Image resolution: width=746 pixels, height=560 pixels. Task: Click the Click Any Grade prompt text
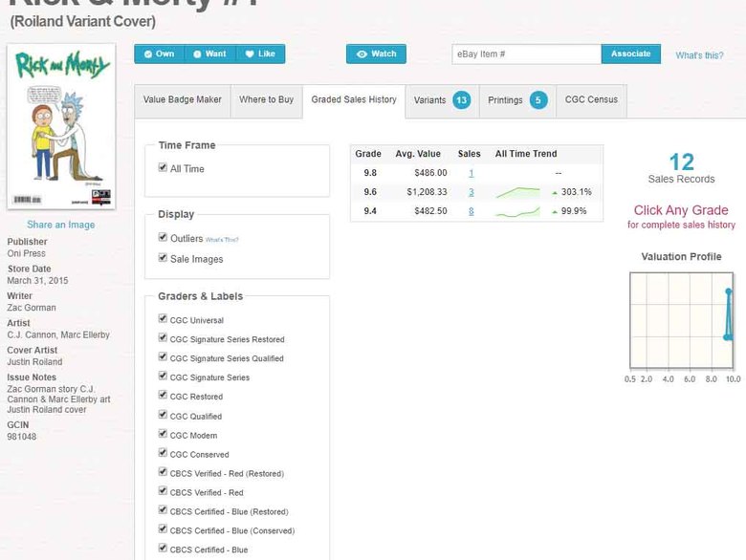[681, 210]
